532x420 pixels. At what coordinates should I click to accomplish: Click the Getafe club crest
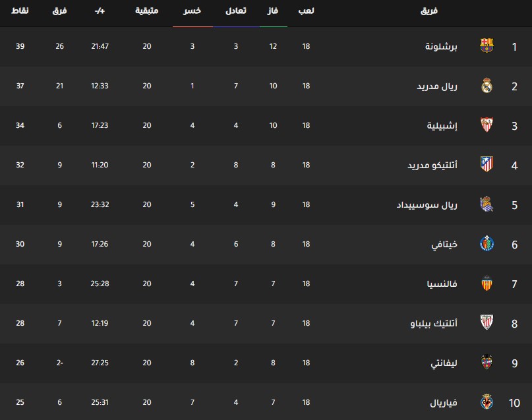point(487,243)
